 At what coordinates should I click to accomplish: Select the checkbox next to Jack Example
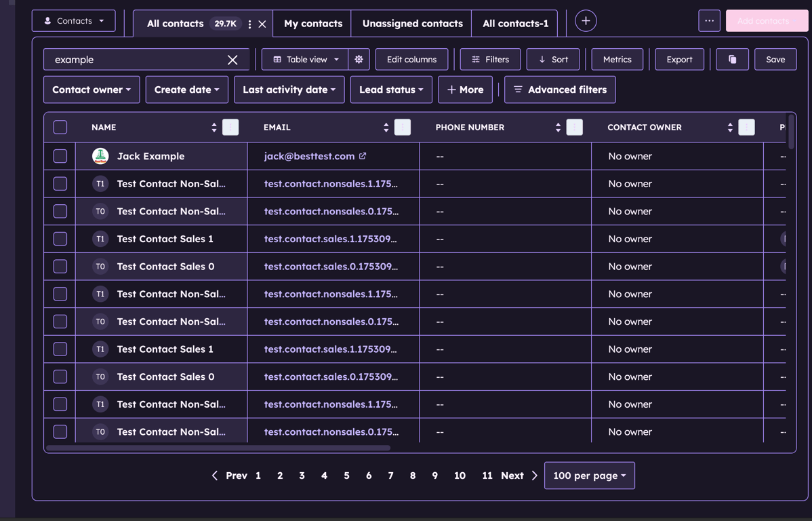tap(60, 155)
